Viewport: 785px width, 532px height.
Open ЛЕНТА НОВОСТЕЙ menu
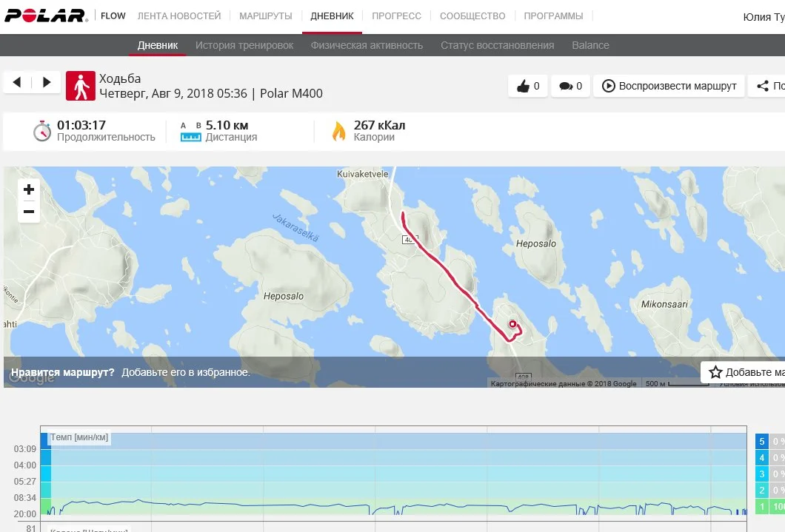pyautogui.click(x=179, y=16)
